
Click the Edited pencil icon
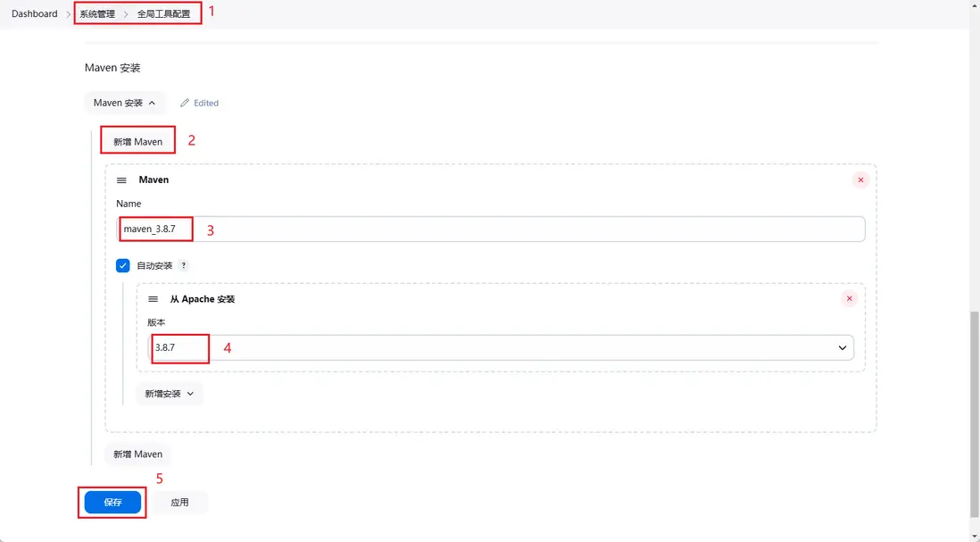coord(185,104)
